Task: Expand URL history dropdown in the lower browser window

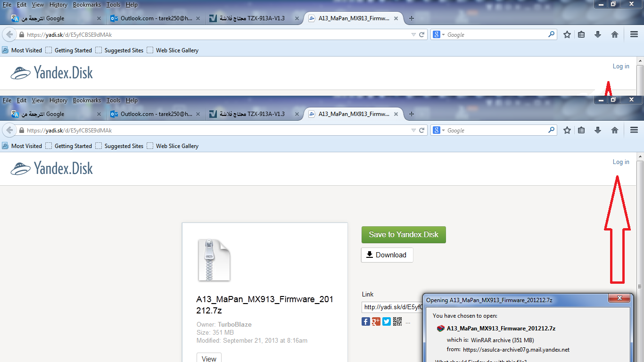Action: tap(413, 130)
